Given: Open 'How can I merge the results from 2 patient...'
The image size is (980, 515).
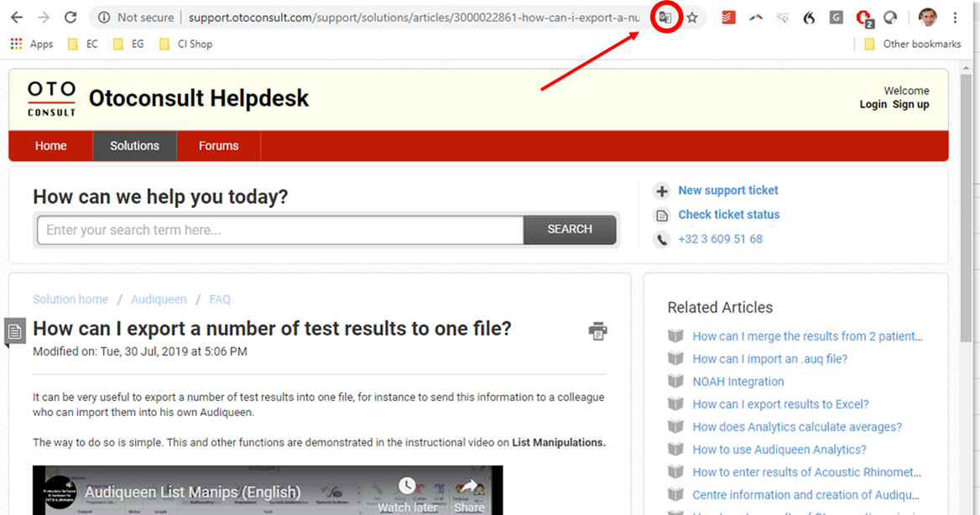Looking at the screenshot, I should (807, 336).
